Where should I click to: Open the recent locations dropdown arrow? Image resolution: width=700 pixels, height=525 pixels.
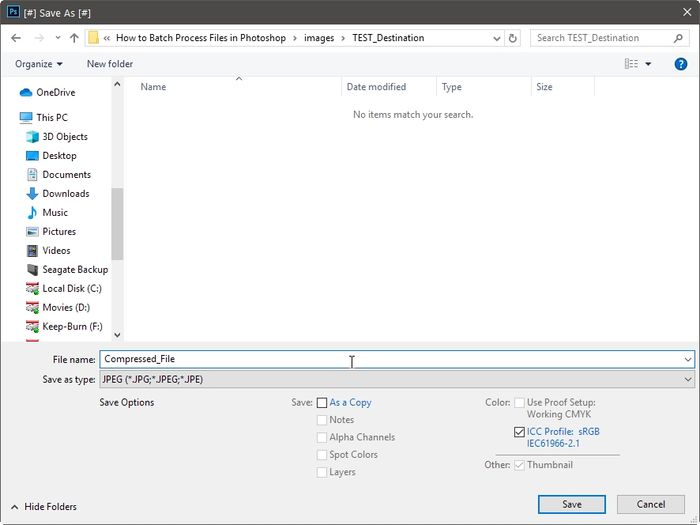[x=58, y=38]
